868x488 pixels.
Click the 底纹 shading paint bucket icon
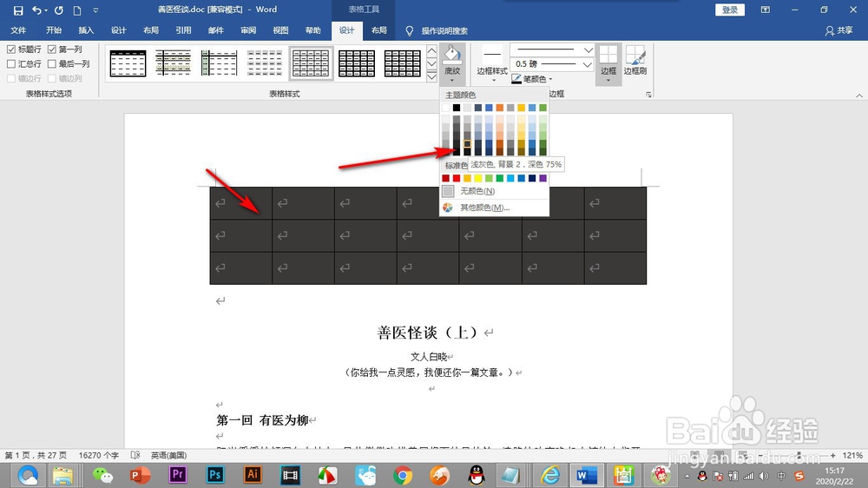[x=452, y=55]
